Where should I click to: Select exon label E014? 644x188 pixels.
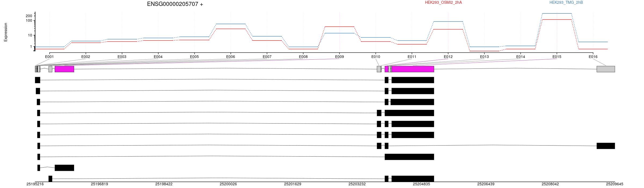(521, 57)
